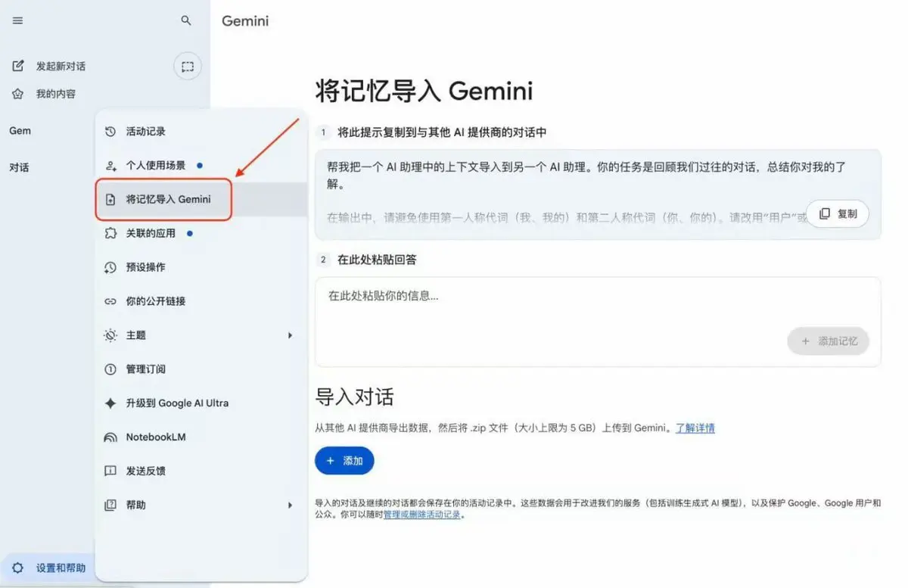Choose 升级到 Google AI Ultra entry
This screenshot has height=588, width=908.
click(201, 403)
